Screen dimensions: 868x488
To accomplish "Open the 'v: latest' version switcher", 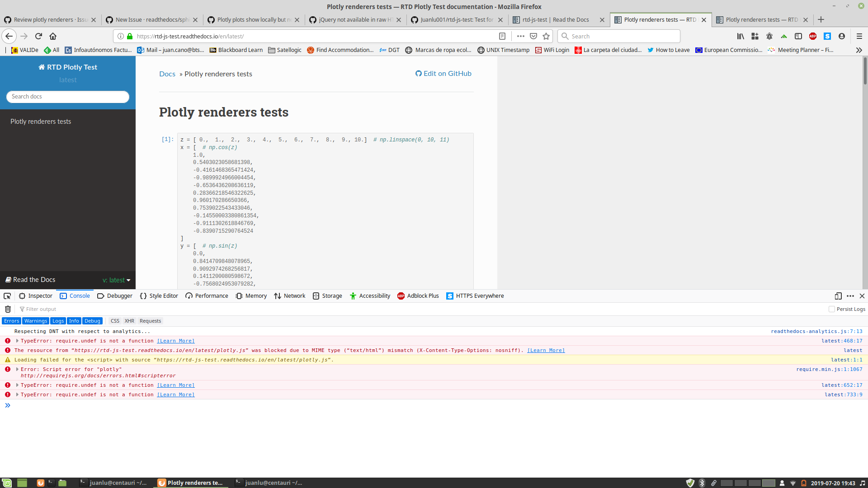I will 116,280.
